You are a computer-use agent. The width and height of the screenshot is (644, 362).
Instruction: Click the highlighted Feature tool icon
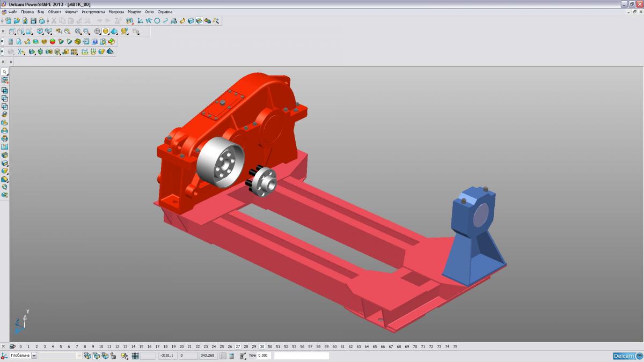point(199,20)
